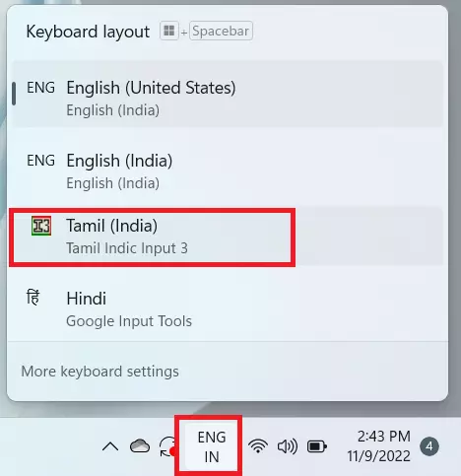
Task: Select English (United States) keyboard layout
Action: (228, 95)
